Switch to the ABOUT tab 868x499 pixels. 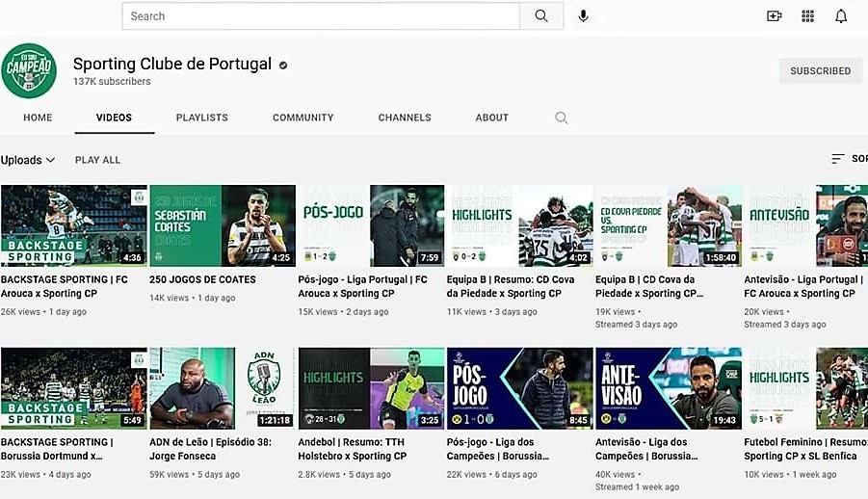(x=491, y=118)
